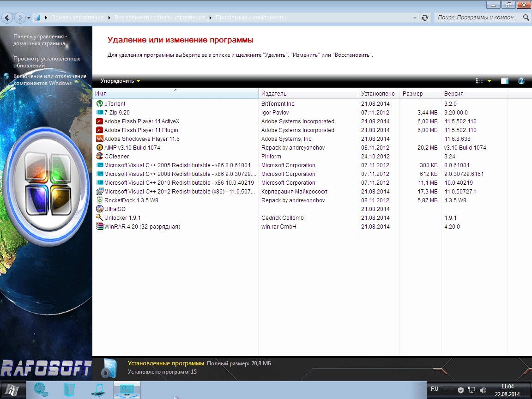Viewport: 532px width, 399px height.
Task: Click the Cedrick Collomb publisher cell
Action: tap(282, 218)
